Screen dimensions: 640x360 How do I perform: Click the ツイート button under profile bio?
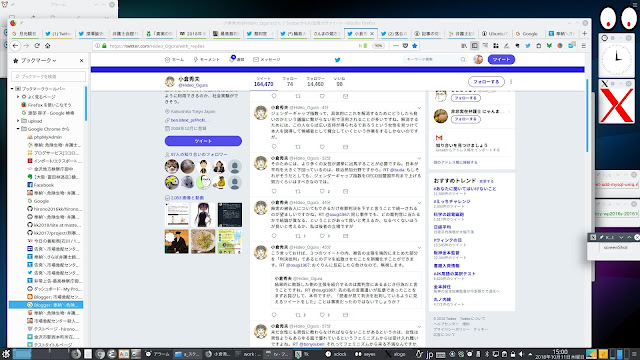coord(203,141)
